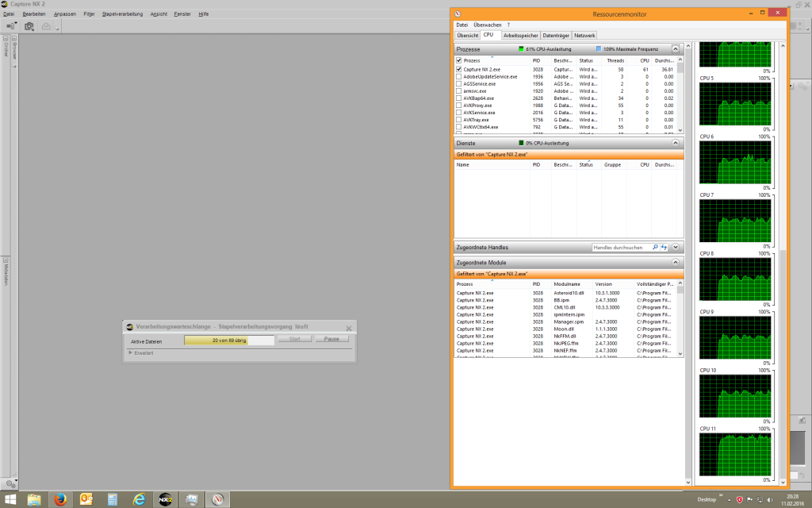Click the Start button in batch queue

tap(295, 339)
